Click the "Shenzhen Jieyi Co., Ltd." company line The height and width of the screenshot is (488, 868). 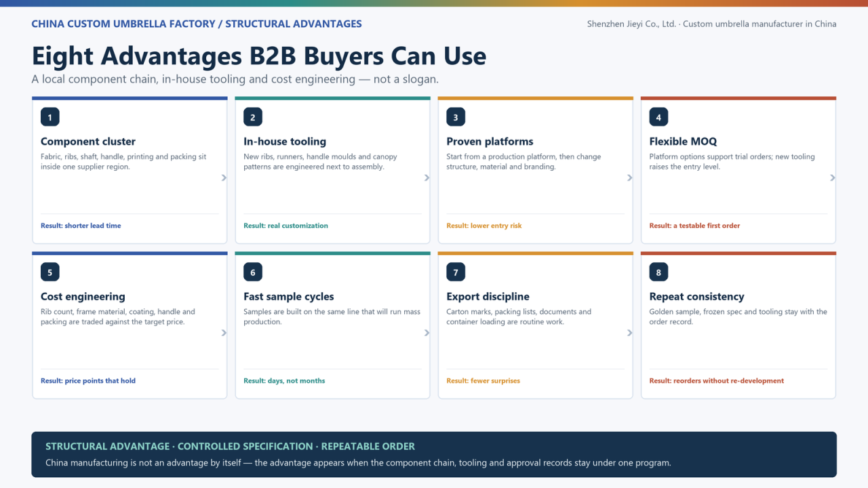pos(711,24)
